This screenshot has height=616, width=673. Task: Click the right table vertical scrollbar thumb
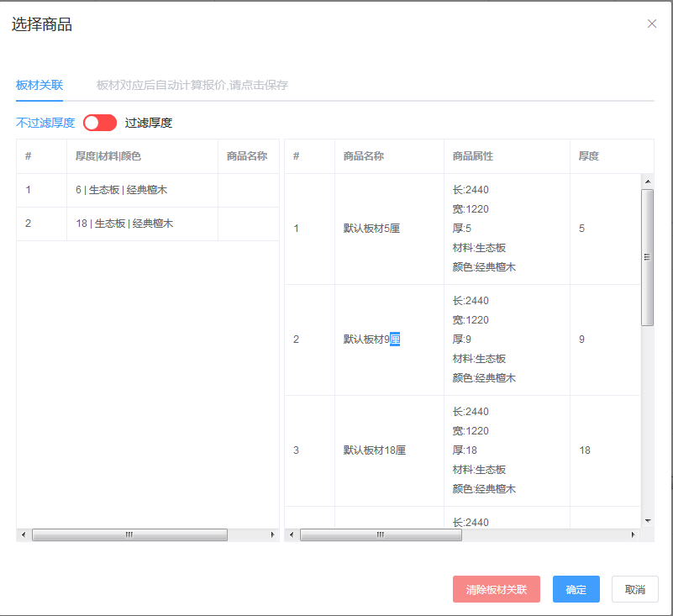[647, 256]
